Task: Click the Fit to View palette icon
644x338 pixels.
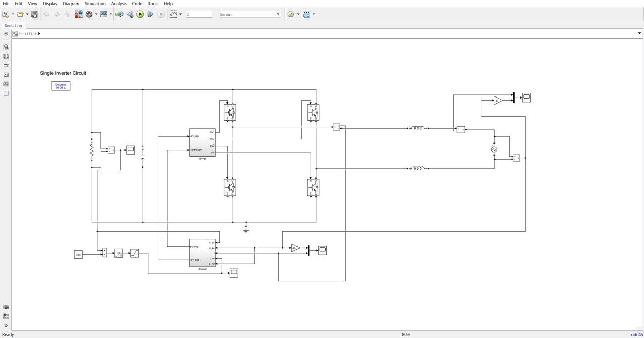Action: coord(6,56)
